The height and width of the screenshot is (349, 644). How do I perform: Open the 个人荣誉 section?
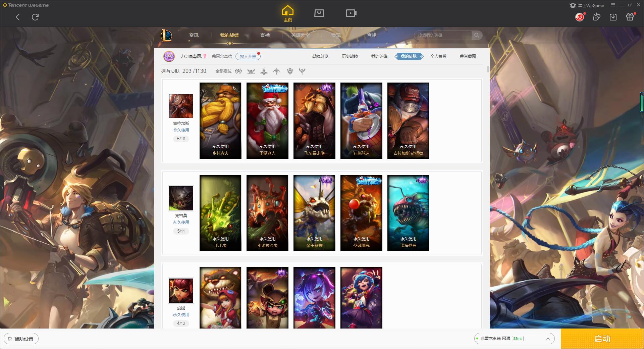438,56
